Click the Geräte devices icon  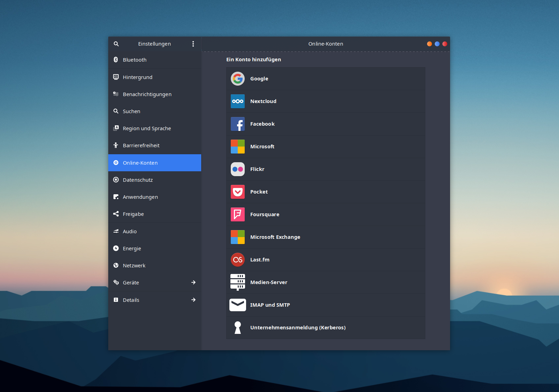coord(116,282)
